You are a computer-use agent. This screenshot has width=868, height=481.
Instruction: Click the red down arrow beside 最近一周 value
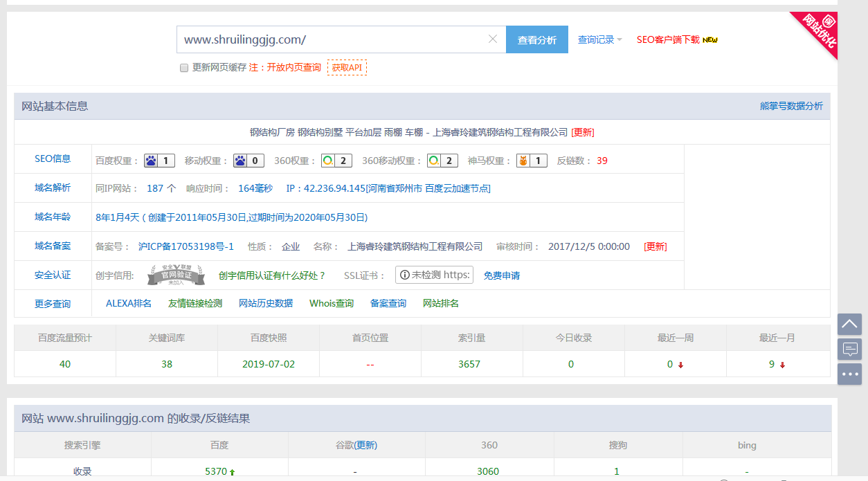pos(680,365)
